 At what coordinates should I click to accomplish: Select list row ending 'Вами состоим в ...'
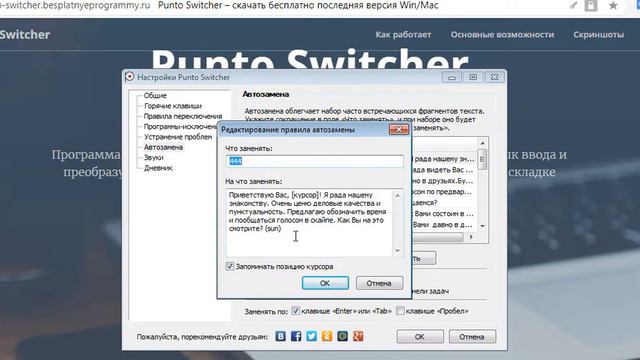(444, 214)
